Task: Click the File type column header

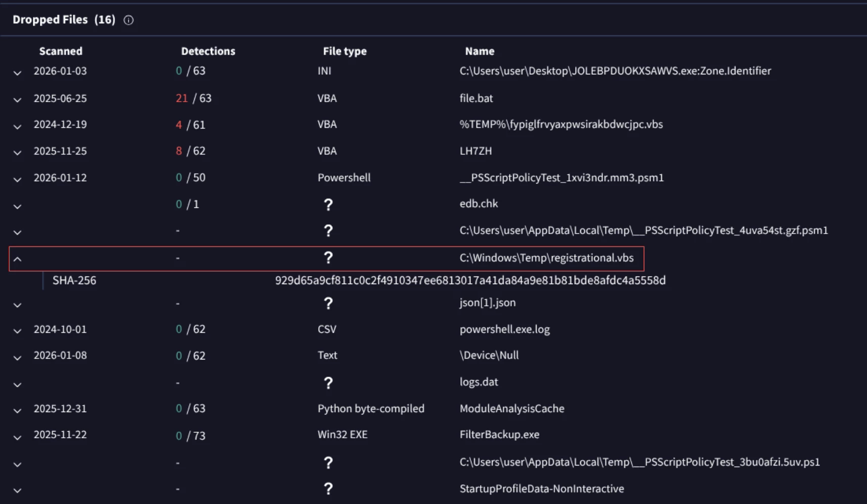Action: [345, 51]
